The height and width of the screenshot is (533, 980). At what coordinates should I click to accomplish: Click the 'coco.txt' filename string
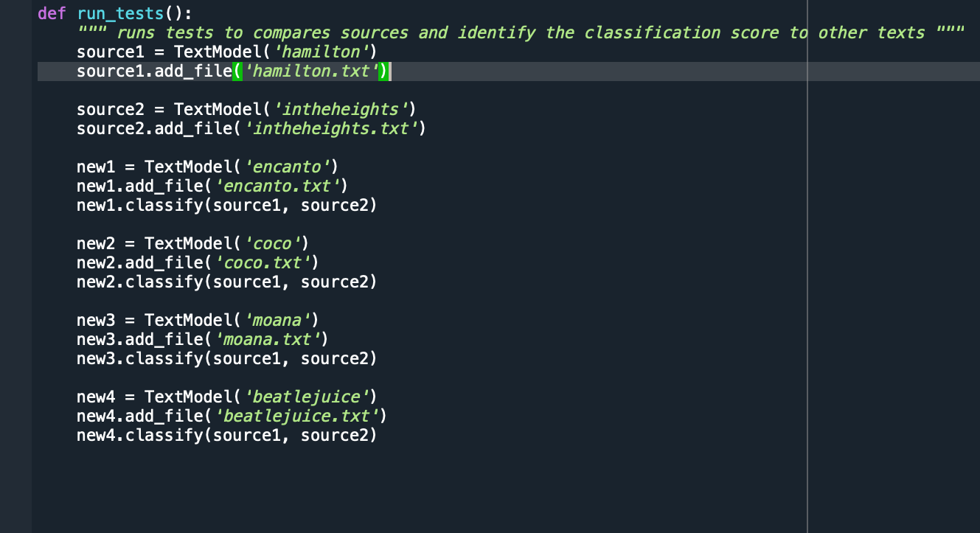262,262
